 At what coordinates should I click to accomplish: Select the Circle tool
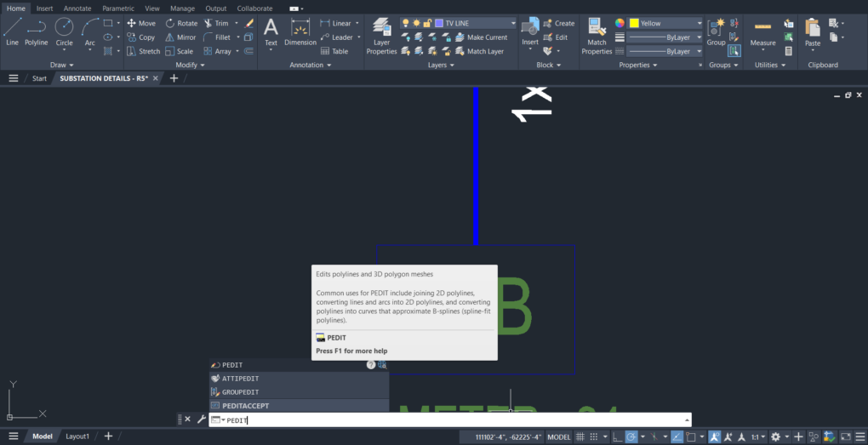pyautogui.click(x=64, y=32)
